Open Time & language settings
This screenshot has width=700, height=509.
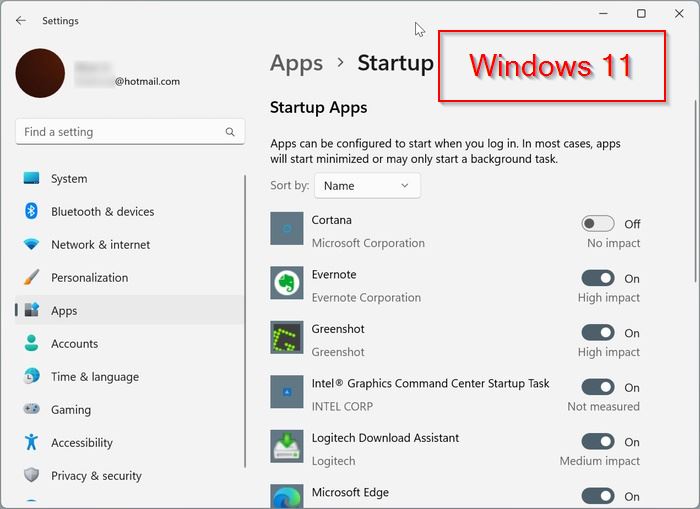[x=129, y=376]
